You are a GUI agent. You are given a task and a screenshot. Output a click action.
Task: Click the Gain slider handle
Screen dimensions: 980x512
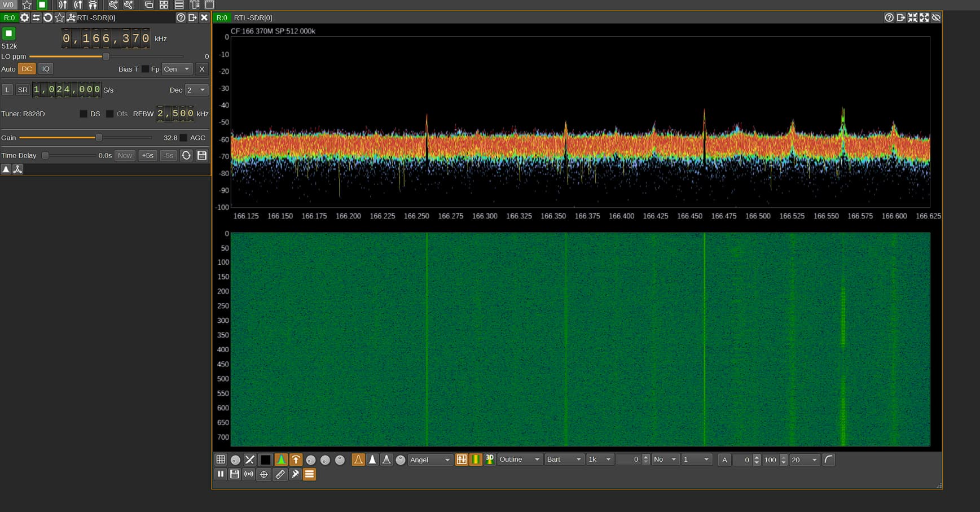tap(99, 138)
